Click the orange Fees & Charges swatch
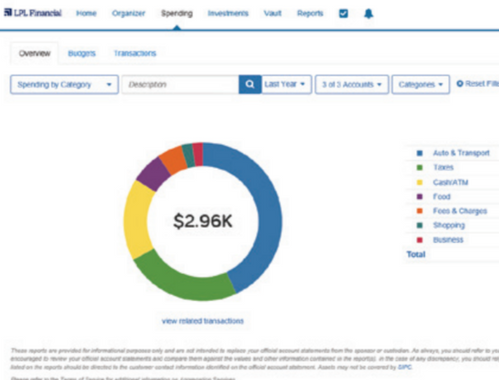 pyautogui.click(x=420, y=211)
